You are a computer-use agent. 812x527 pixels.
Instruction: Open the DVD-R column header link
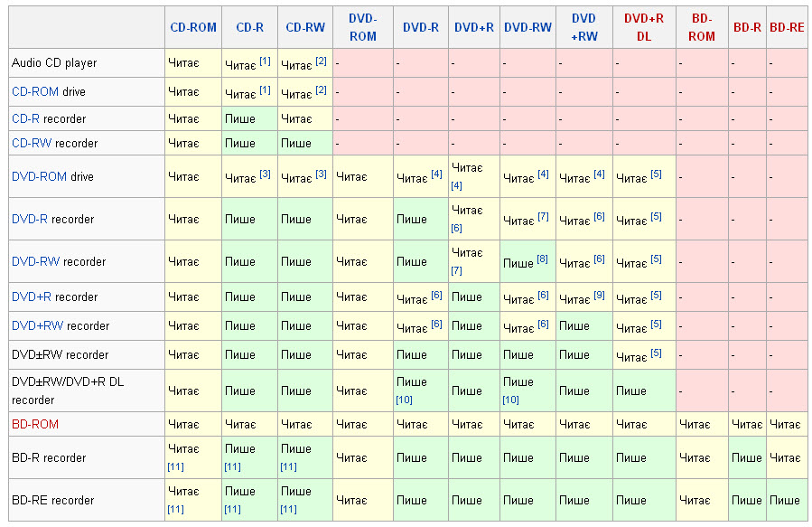pos(421,27)
